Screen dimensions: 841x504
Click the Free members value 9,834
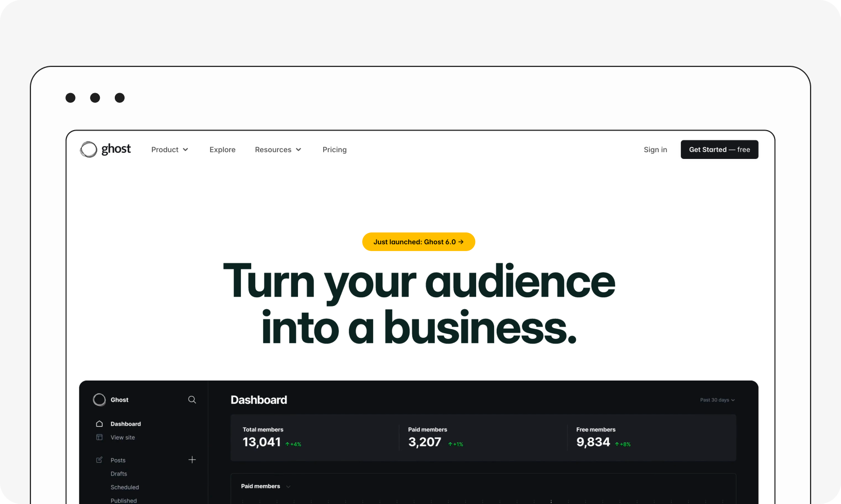pyautogui.click(x=593, y=442)
